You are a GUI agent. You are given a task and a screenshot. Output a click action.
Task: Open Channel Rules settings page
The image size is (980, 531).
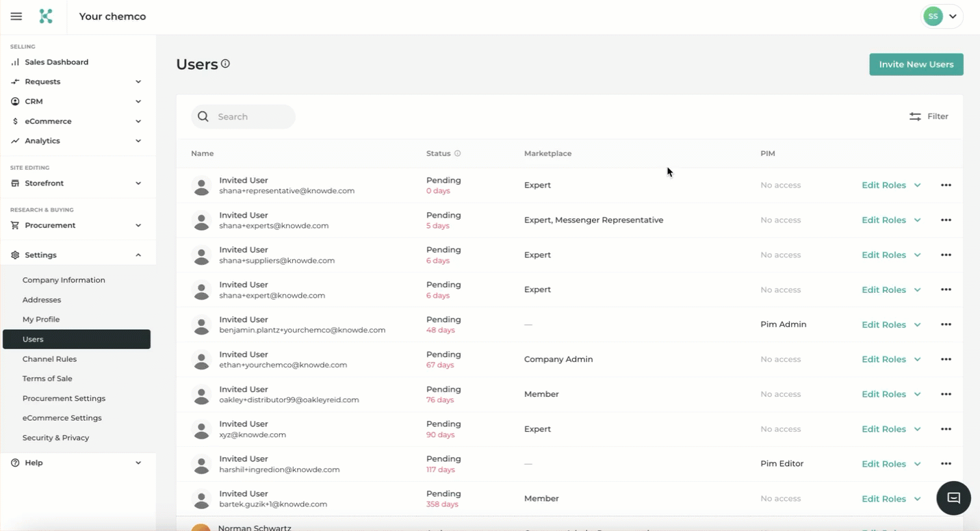[x=49, y=359]
